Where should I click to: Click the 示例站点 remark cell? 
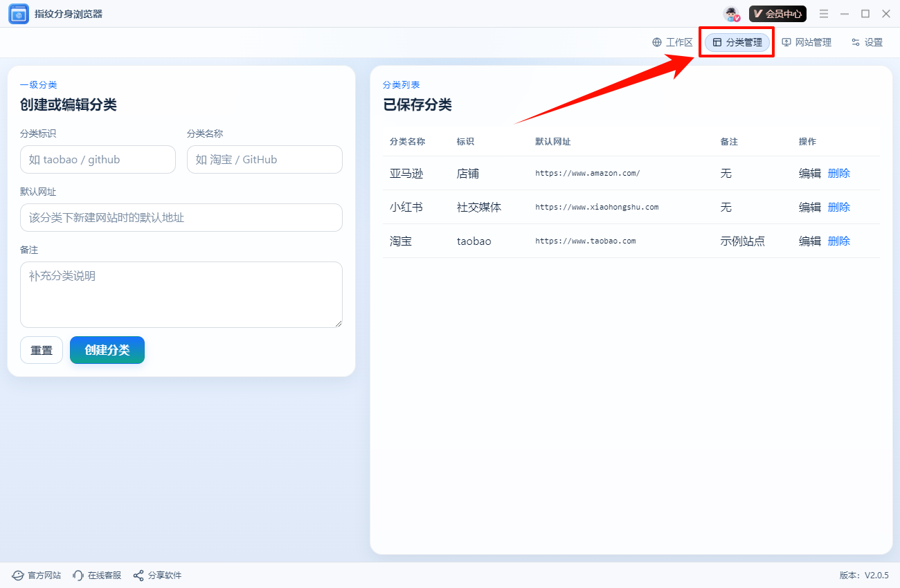click(743, 241)
